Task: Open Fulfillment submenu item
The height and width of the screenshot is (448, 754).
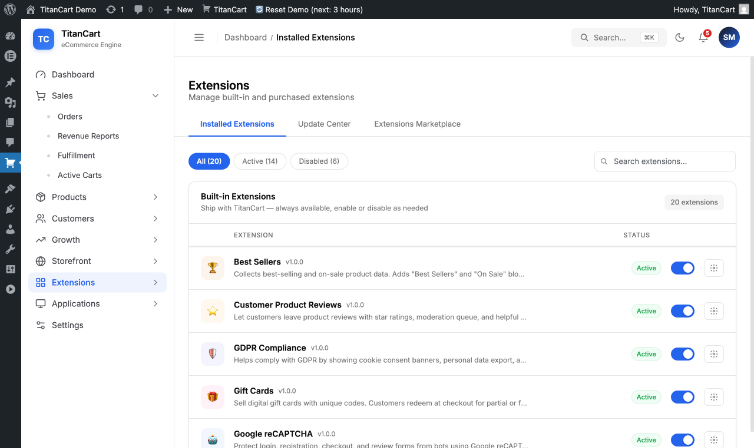Action: pos(76,155)
